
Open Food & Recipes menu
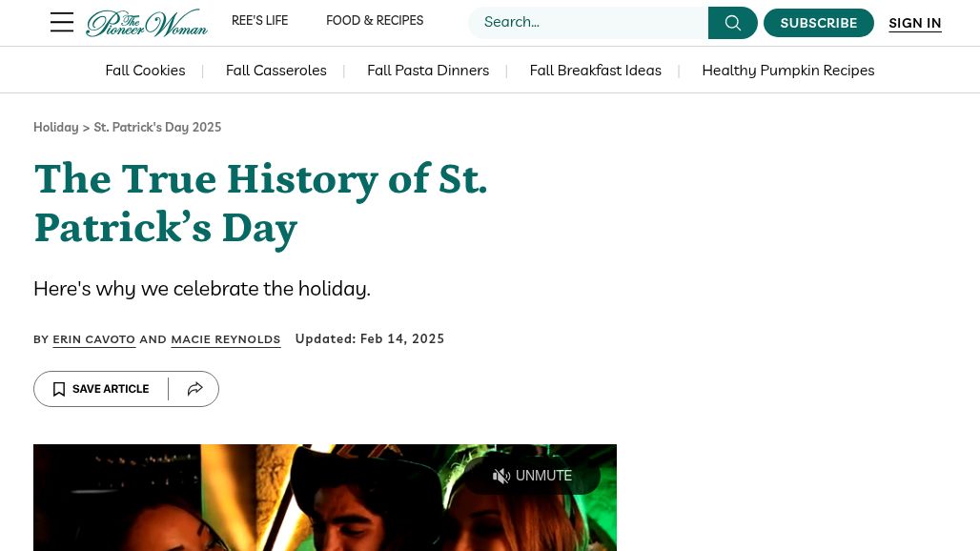(x=375, y=21)
